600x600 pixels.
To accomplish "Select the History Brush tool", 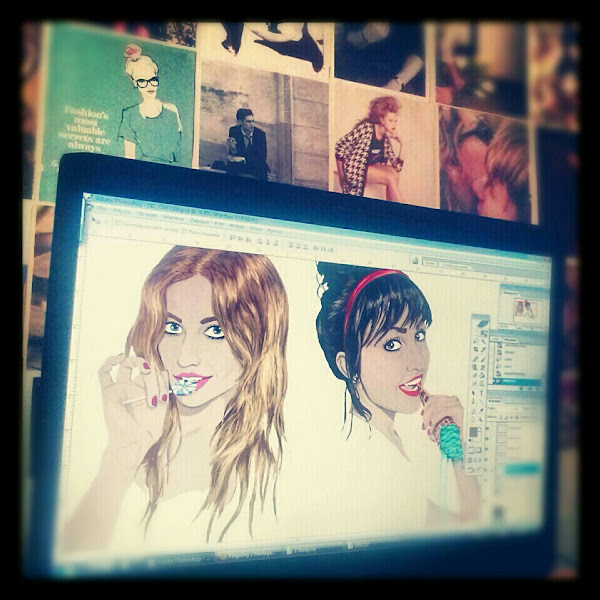I will pyautogui.click(x=483, y=367).
